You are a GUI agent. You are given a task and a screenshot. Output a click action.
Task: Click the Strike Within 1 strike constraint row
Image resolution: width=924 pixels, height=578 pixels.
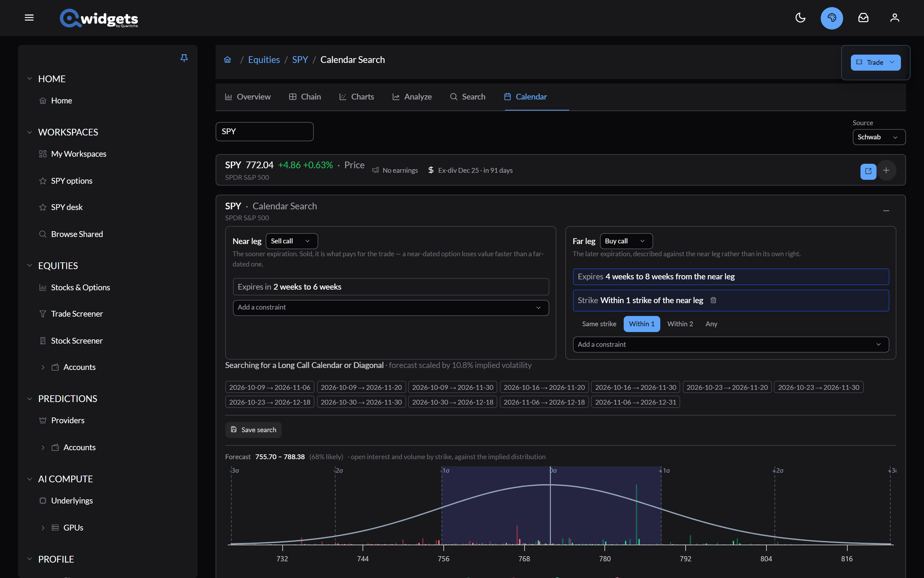[731, 301]
